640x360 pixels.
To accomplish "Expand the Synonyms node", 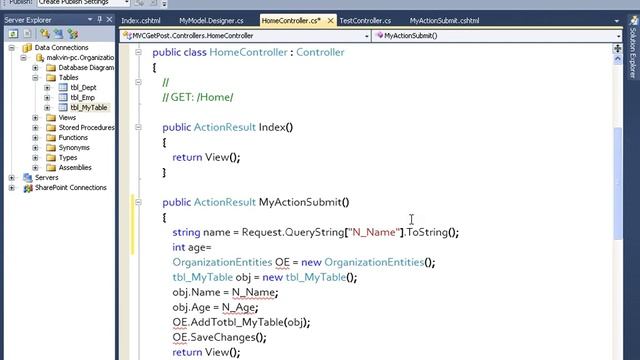I will tap(36, 148).
